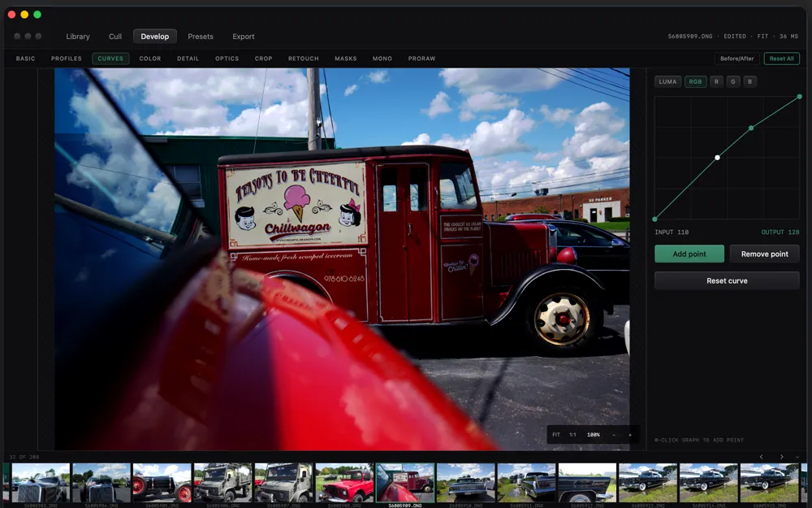Select thumbnail S6005910.DNG in filmstrip
Viewport: 812px width, 508px height.
click(x=465, y=483)
